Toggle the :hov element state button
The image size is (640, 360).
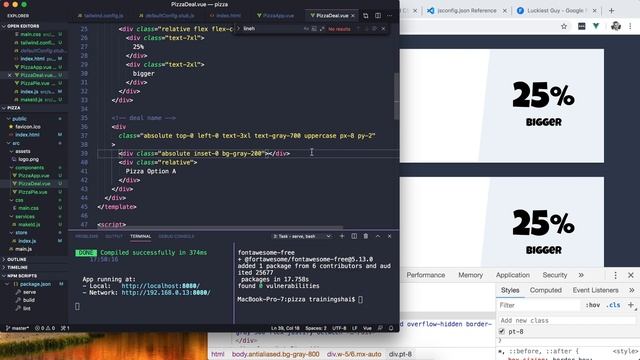pyautogui.click(x=593, y=305)
